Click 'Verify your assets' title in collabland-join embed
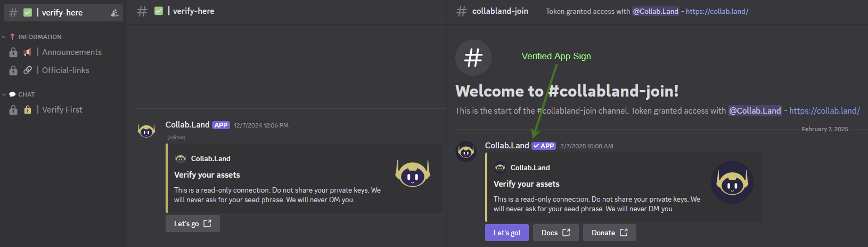This screenshot has height=247, width=868. click(x=527, y=184)
